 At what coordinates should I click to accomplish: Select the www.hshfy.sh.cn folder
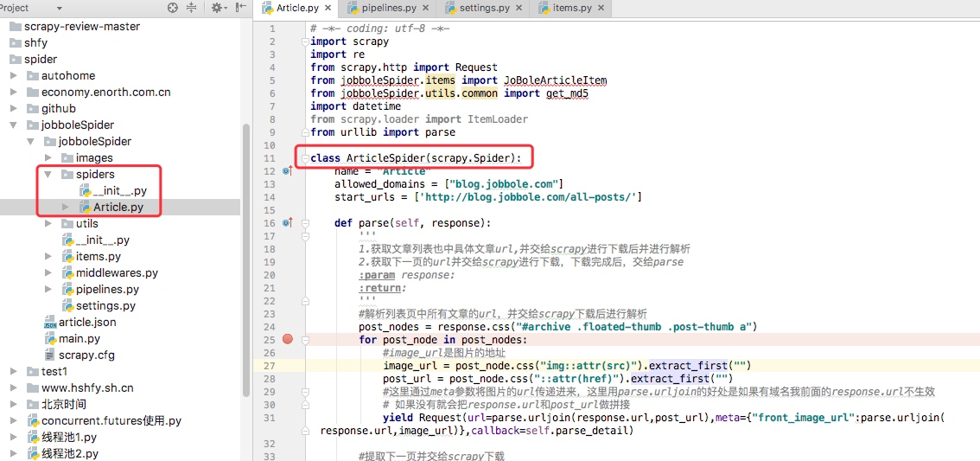[87, 387]
